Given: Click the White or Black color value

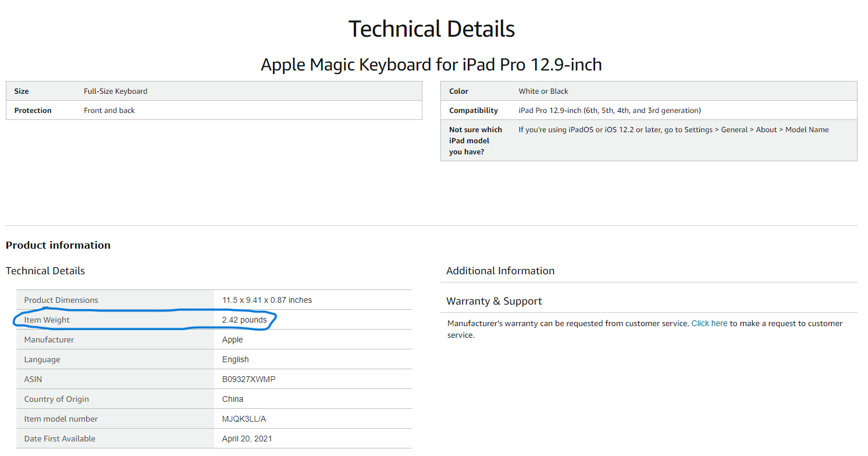Looking at the screenshot, I should tap(543, 91).
